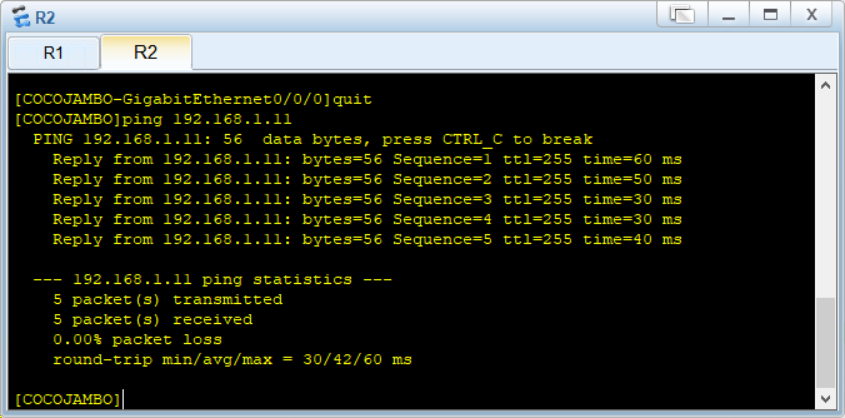
Task: Click the Sequence=5 reply line
Action: (x=367, y=239)
